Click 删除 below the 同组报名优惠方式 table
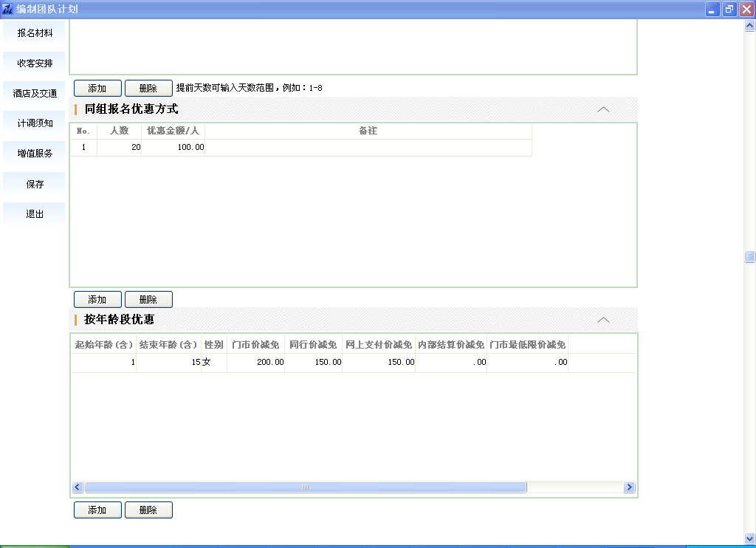 [148, 299]
